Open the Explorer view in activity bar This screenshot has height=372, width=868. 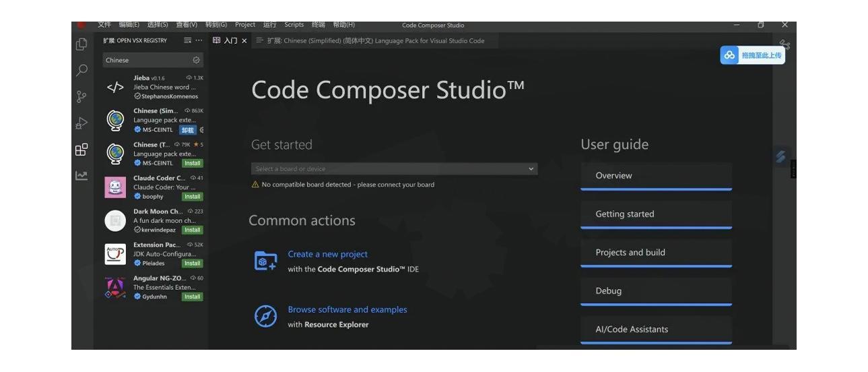tap(81, 44)
